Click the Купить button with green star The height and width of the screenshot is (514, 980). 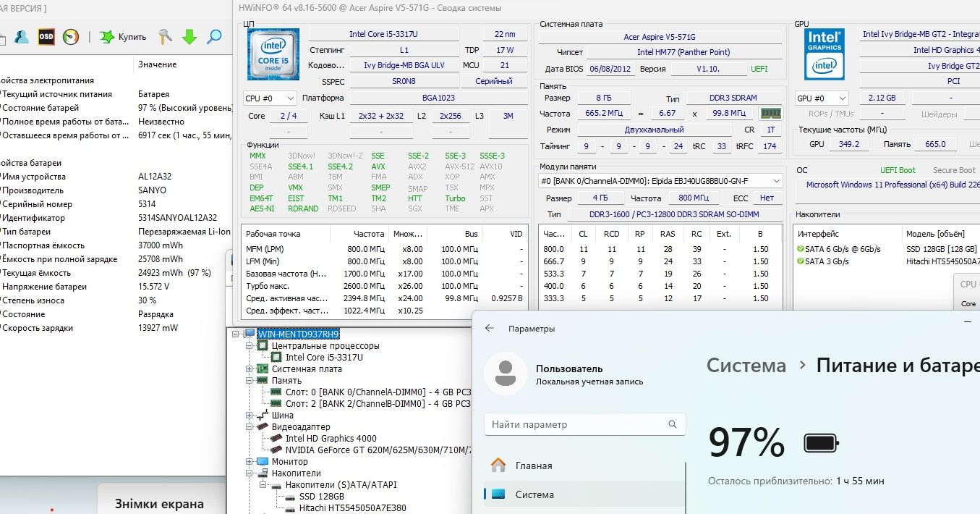(123, 37)
